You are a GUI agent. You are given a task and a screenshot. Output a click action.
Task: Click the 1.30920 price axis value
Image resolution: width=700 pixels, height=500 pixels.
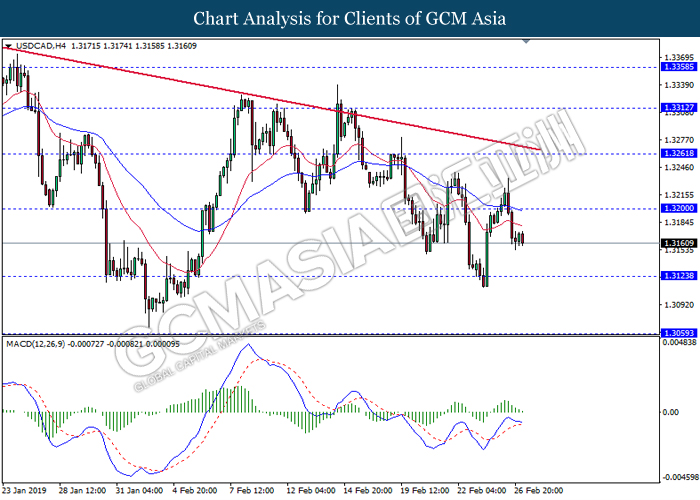pyautogui.click(x=679, y=305)
